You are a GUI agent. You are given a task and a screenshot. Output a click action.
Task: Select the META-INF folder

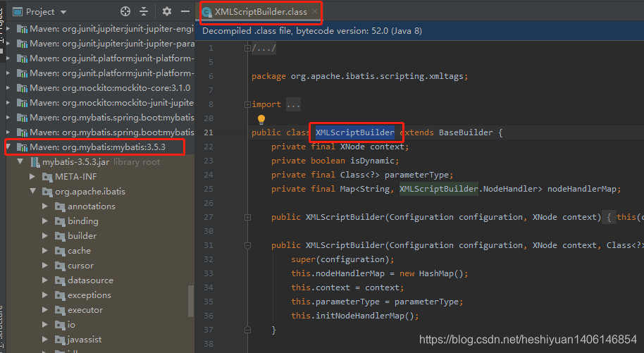click(x=76, y=177)
